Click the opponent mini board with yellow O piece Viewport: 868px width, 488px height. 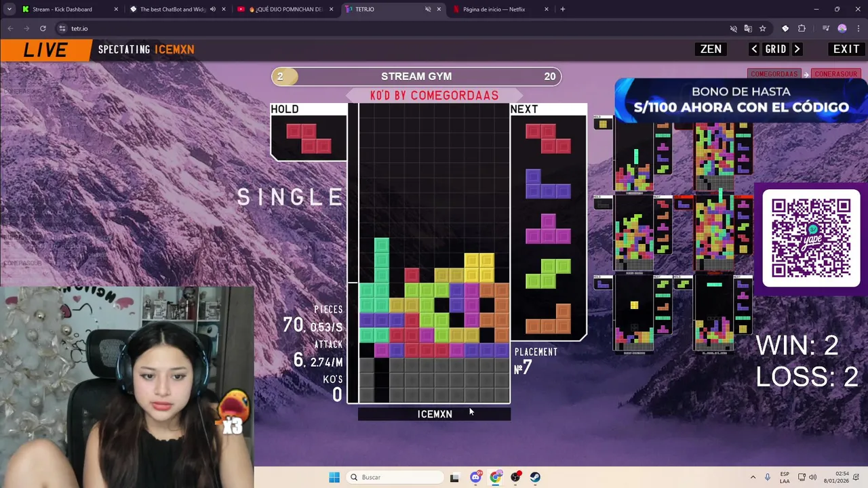click(633, 314)
